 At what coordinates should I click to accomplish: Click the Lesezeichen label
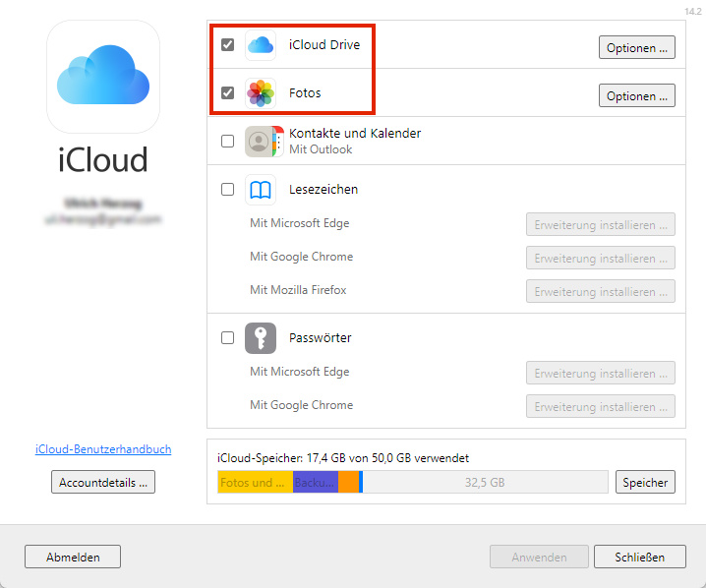(x=324, y=190)
